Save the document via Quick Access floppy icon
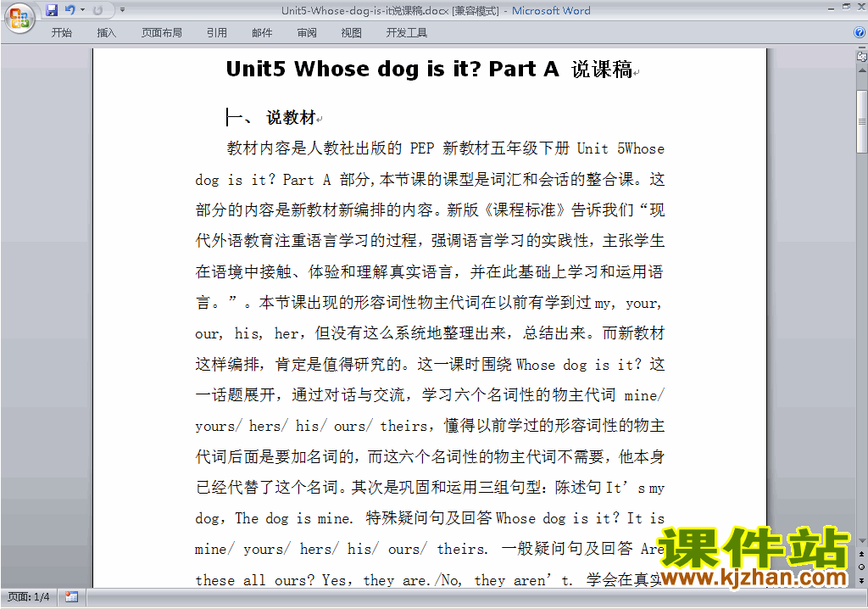Screen dimensions: 868x609 [x=52, y=10]
